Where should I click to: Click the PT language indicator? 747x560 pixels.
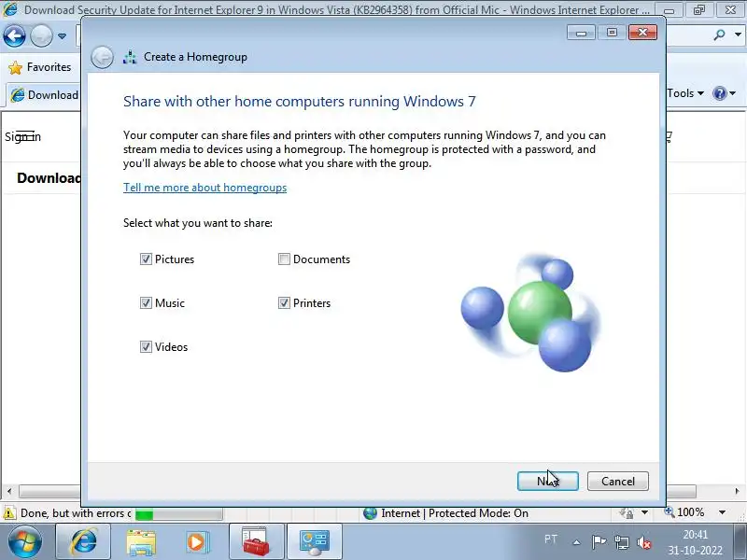tap(551, 539)
